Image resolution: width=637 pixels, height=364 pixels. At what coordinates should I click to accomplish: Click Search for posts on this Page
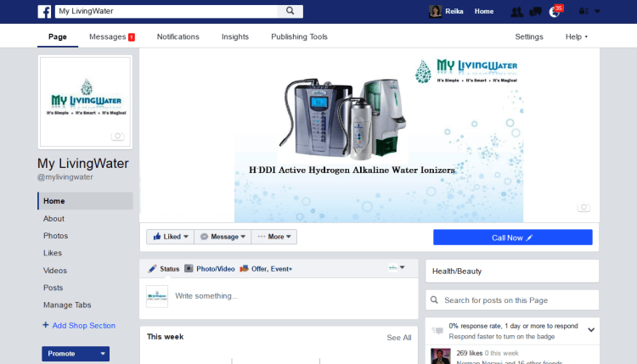pos(512,300)
